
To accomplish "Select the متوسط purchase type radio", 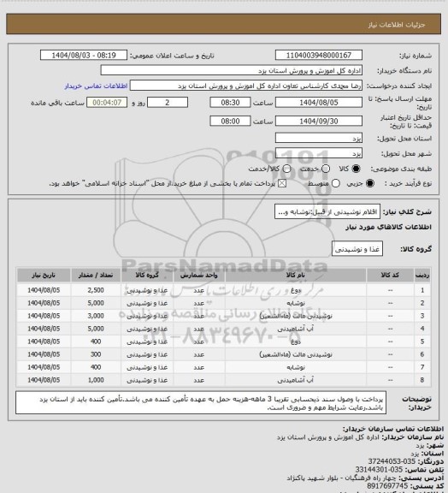I will pyautogui.click(x=336, y=183).
